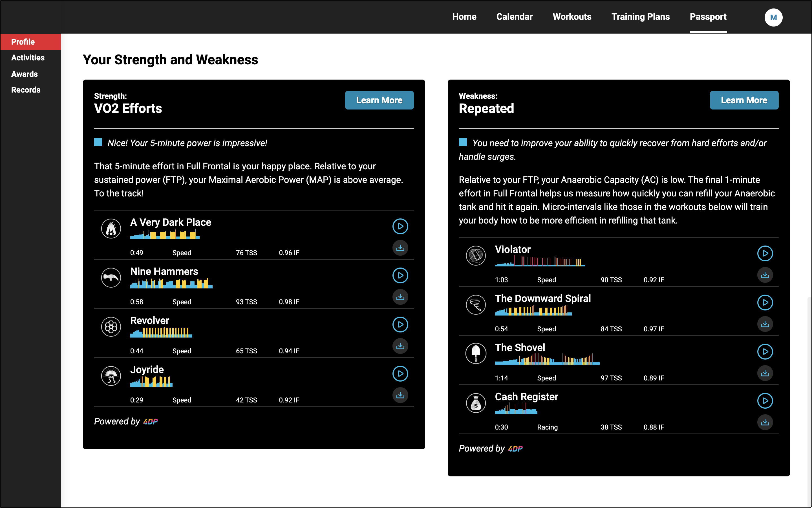Play the A Very Dark Place workout

[400, 226]
